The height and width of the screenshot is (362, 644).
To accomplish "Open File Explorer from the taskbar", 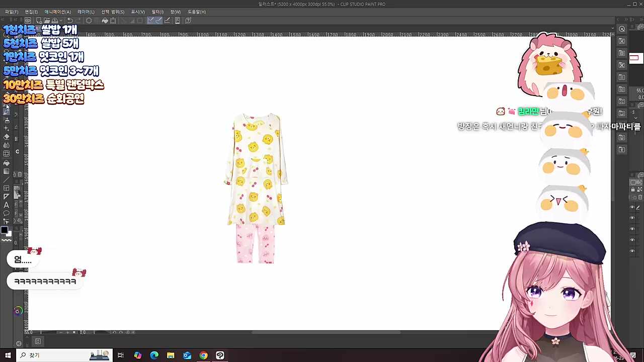I will click(171, 355).
